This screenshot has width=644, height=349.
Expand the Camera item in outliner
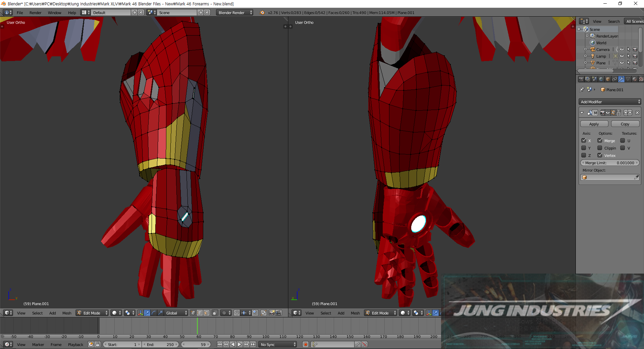coord(586,49)
